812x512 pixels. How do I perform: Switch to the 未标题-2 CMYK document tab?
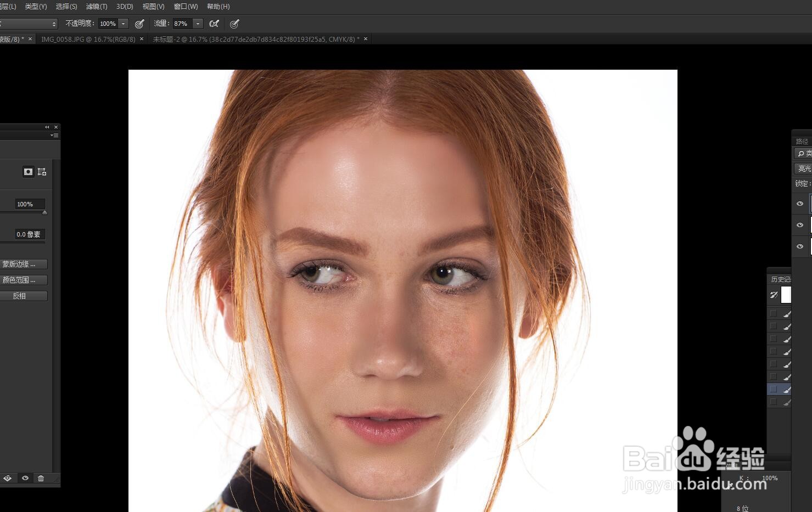coord(256,39)
